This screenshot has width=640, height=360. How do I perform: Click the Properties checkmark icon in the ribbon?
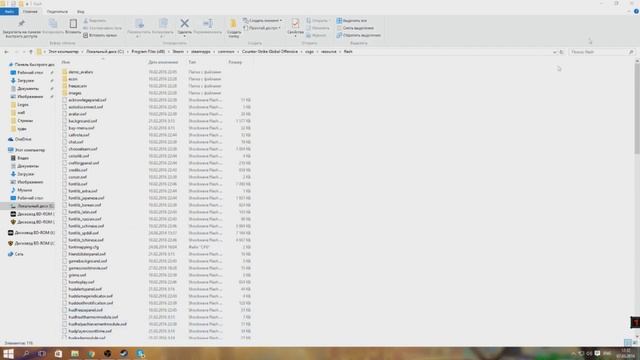tap(295, 23)
